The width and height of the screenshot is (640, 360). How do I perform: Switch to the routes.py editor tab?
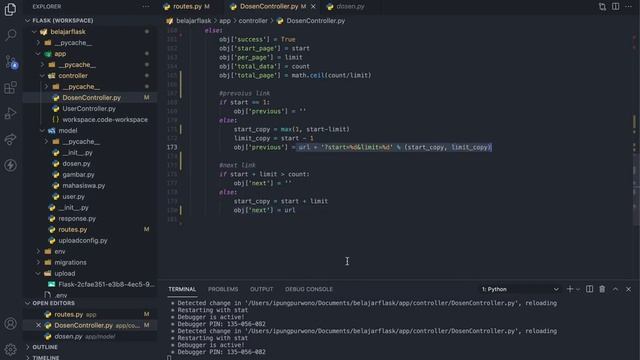(187, 7)
